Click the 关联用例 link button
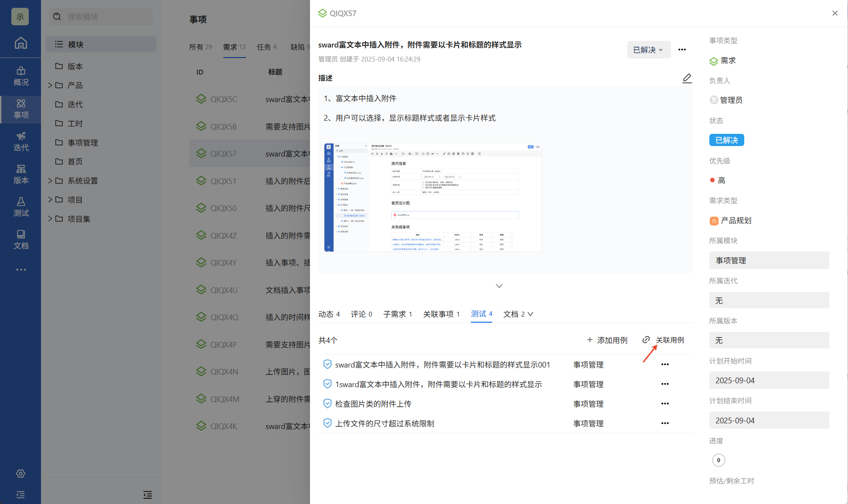Viewport: 848px width, 504px height. (x=663, y=340)
